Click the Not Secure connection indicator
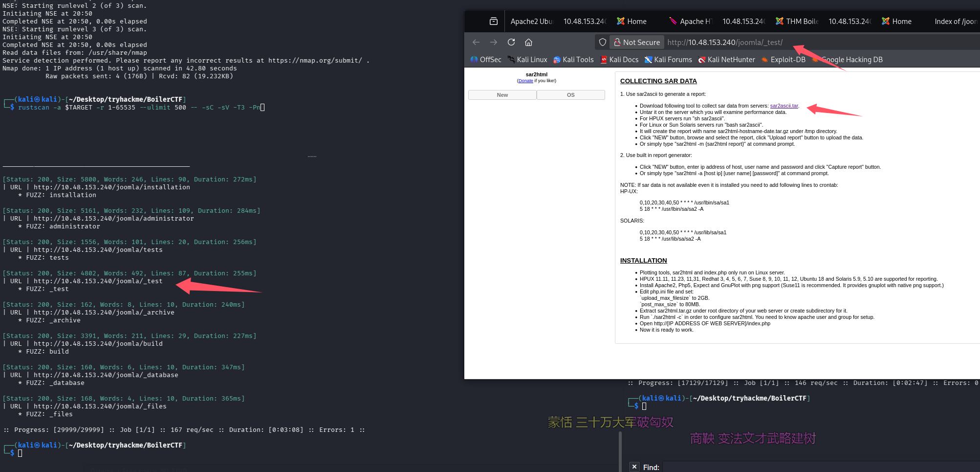Image resolution: width=980 pixels, height=472 pixels. (x=637, y=43)
